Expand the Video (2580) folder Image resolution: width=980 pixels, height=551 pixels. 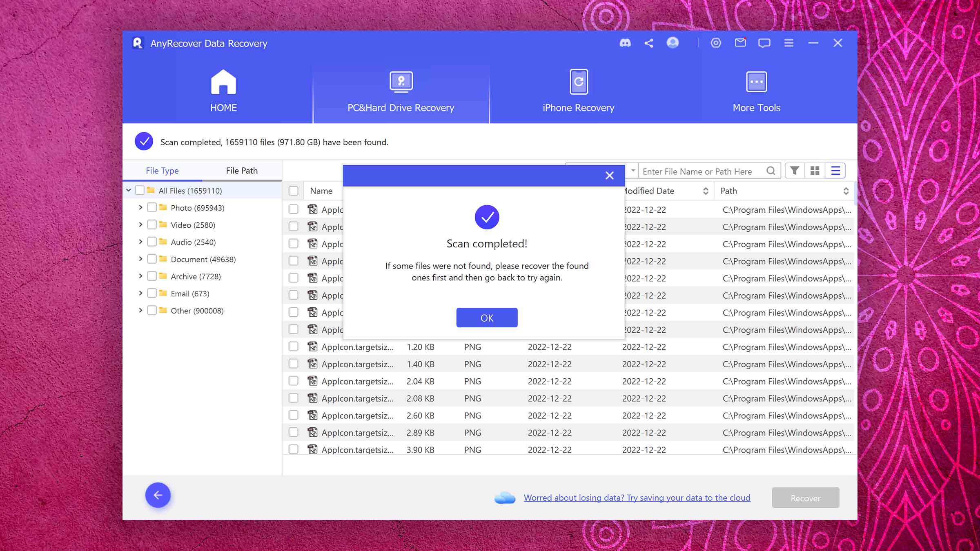[140, 224]
